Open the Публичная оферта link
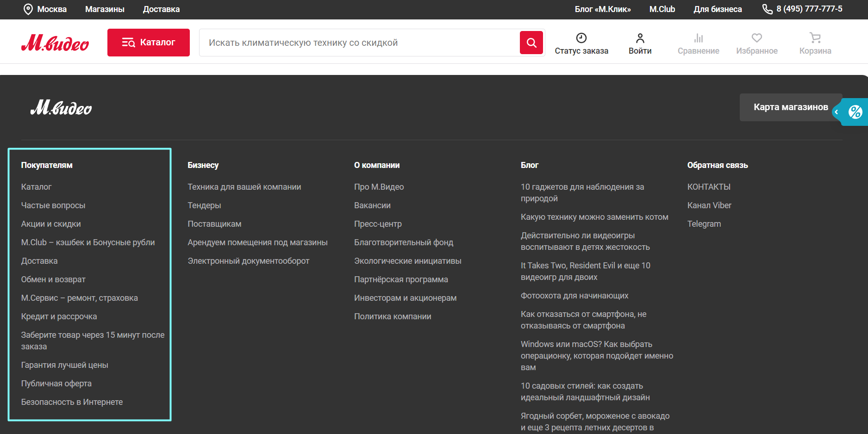The image size is (868, 434). click(56, 384)
